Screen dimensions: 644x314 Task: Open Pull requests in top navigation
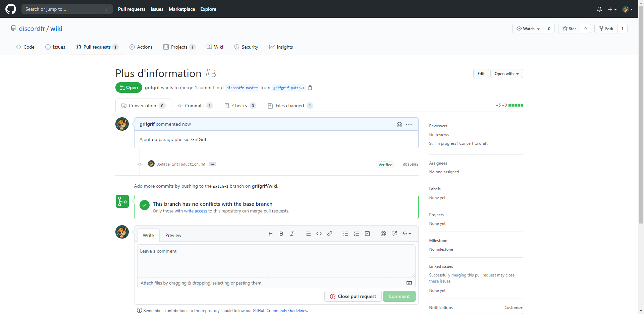132,9
